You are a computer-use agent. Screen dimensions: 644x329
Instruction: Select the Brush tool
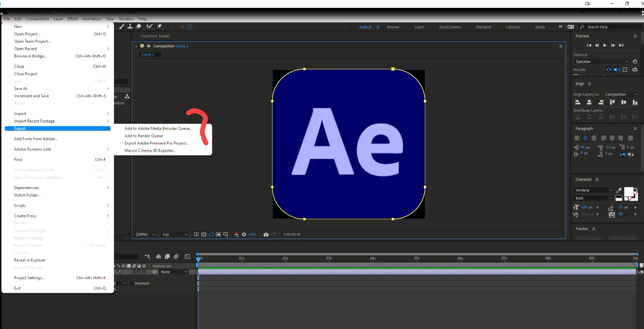tap(122, 26)
